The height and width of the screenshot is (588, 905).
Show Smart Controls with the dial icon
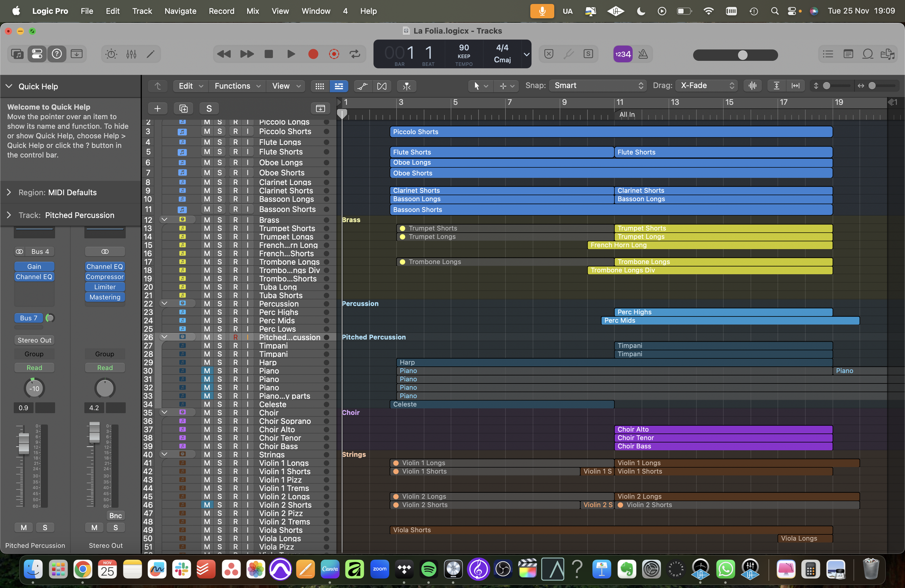click(111, 54)
